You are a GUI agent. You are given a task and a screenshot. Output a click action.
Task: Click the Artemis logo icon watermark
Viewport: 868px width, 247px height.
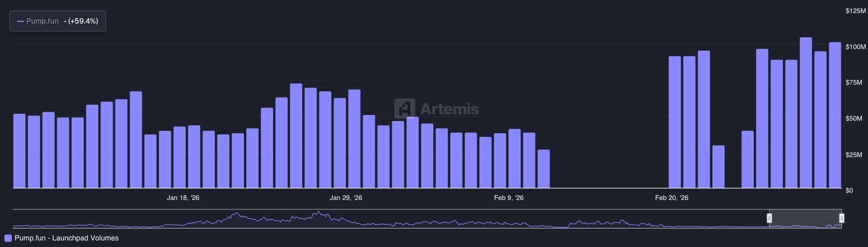pos(404,108)
